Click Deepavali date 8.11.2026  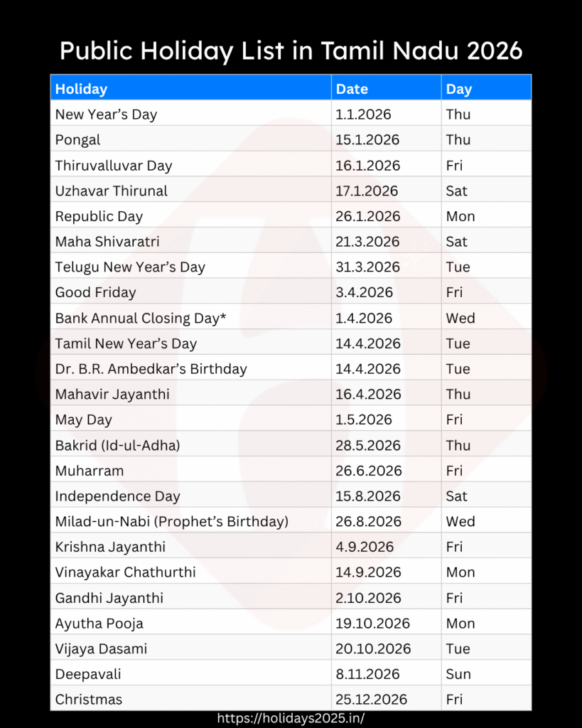pyautogui.click(x=368, y=675)
